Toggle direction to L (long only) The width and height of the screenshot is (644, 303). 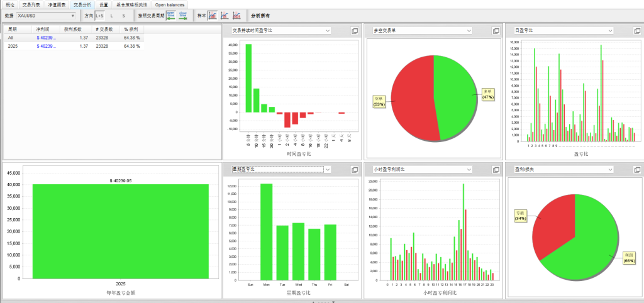point(112,16)
